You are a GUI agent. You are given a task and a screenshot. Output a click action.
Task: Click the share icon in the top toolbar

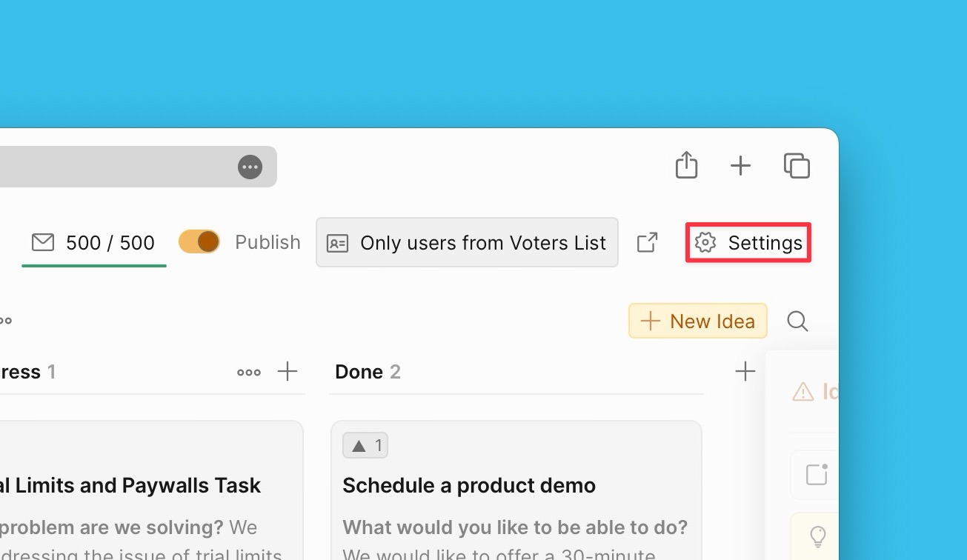tap(686, 165)
